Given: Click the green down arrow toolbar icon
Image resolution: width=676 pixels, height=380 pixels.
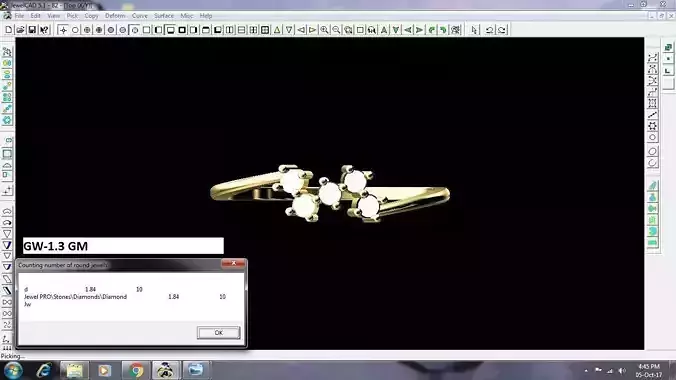Looking at the screenshot, I should click(396, 30).
